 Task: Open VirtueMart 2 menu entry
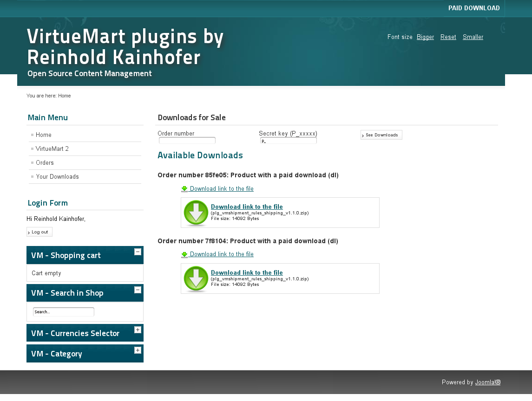coord(52,149)
